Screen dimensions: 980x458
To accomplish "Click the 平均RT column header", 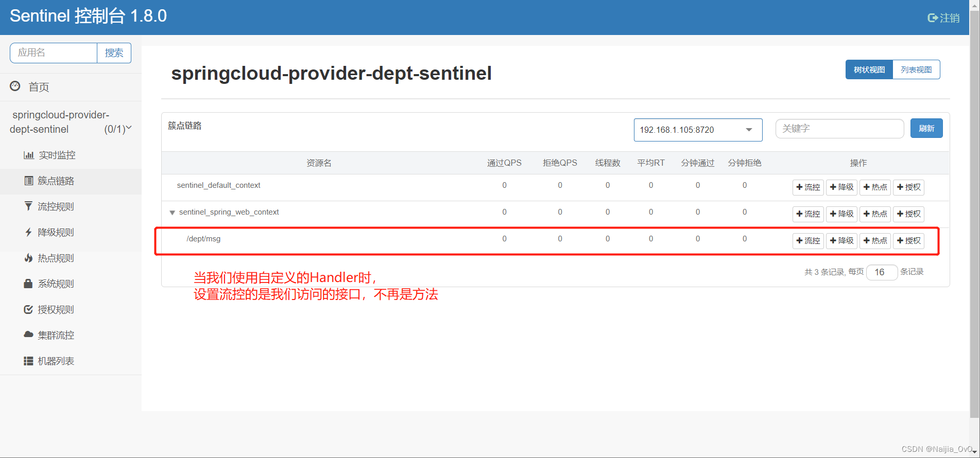I will [651, 163].
